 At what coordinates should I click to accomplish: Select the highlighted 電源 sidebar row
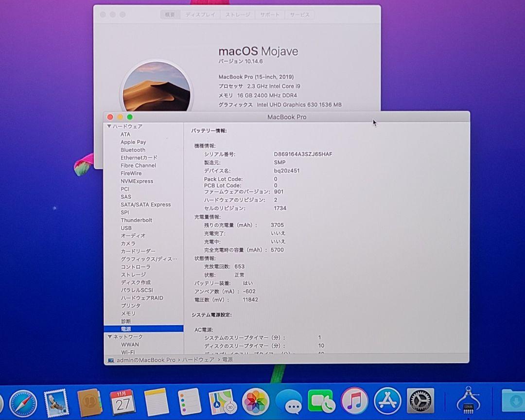pos(143,329)
